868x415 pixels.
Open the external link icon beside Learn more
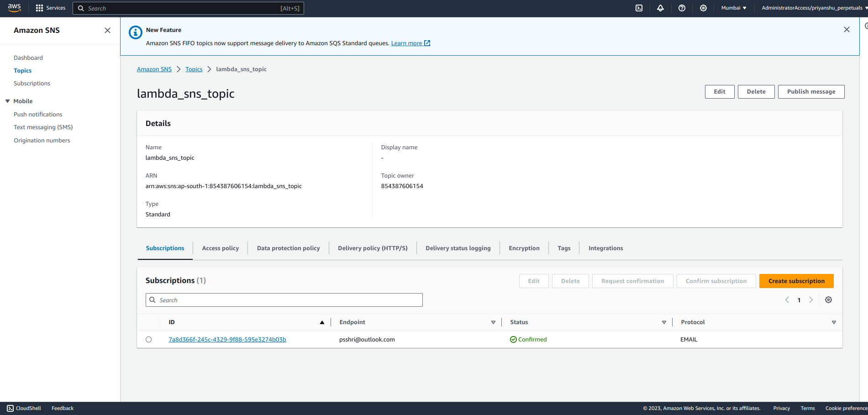427,43
